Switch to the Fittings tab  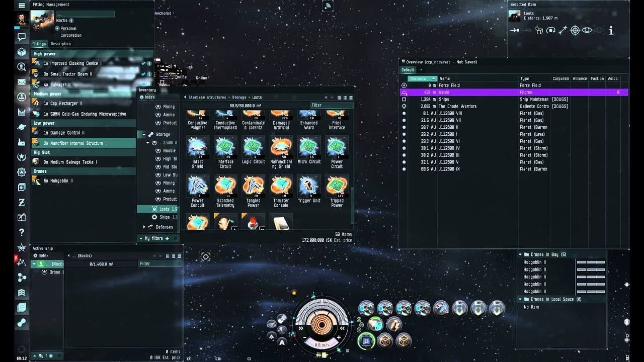pyautogui.click(x=39, y=44)
